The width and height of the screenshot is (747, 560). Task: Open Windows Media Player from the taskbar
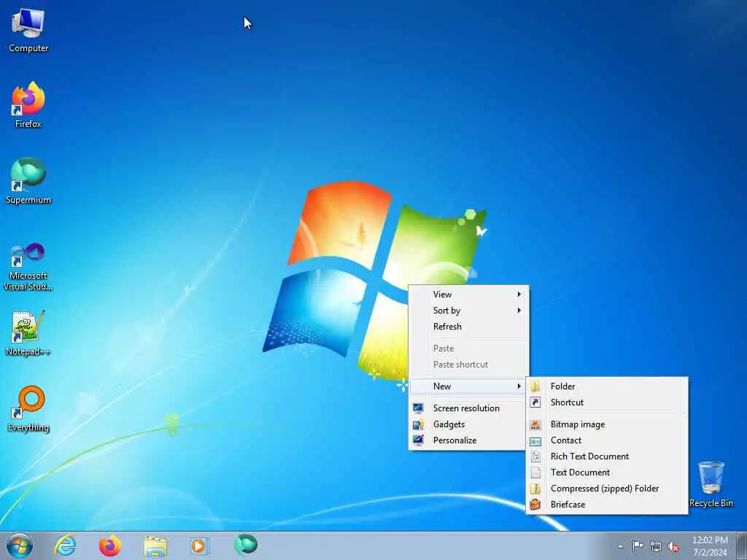(x=199, y=546)
